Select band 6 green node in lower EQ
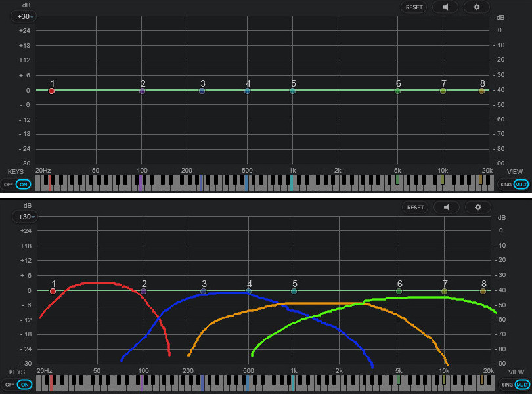Screen dimensions: 532x394 [x=399, y=291]
